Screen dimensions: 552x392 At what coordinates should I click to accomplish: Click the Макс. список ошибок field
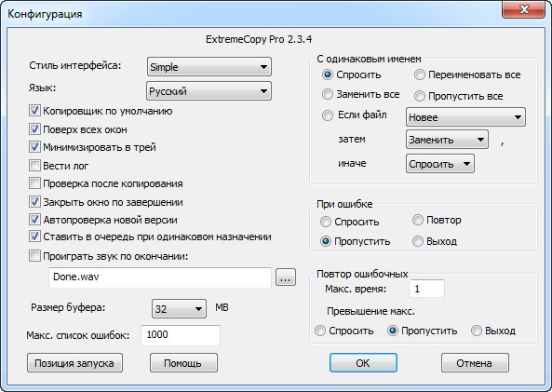tap(181, 335)
